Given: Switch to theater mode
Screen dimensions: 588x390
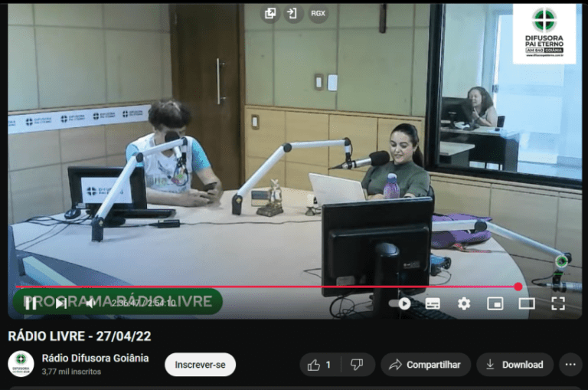Looking at the screenshot, I should pos(527,303).
